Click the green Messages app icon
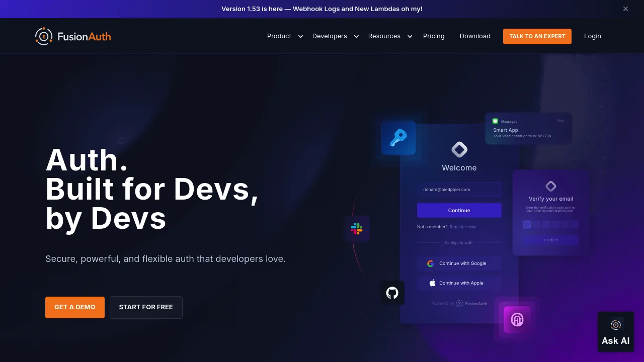 pos(495,121)
